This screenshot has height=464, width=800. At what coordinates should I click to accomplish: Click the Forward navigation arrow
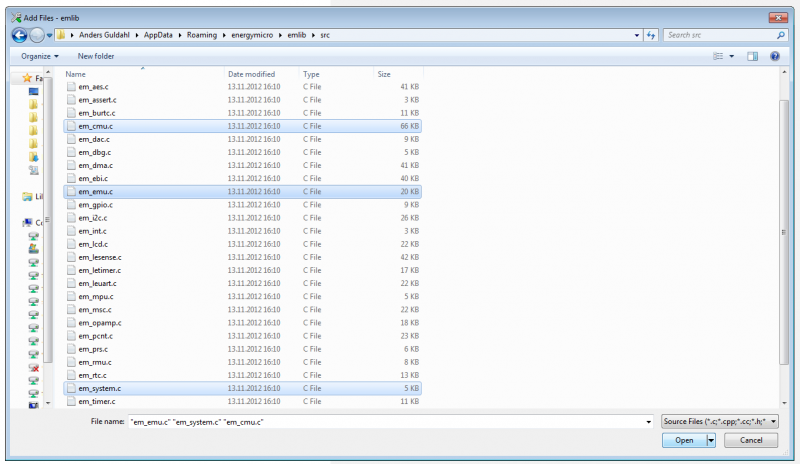pyautogui.click(x=37, y=35)
